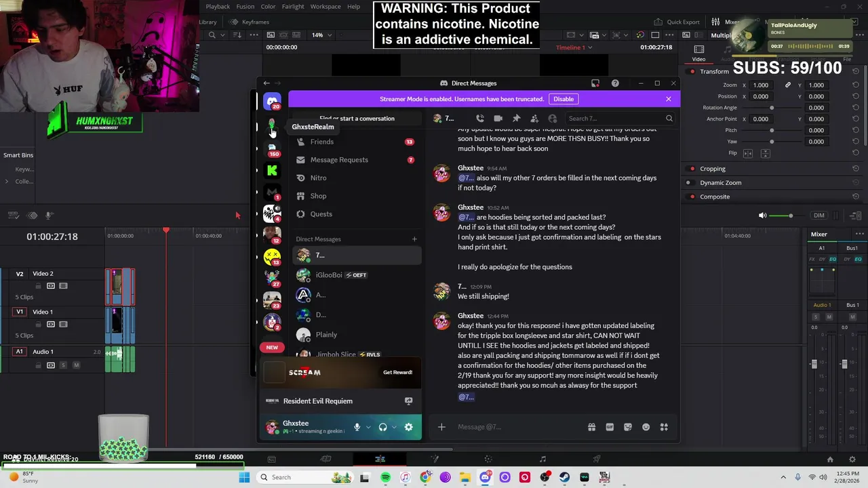
Task: Open the Fairlight menu
Action: [293, 7]
